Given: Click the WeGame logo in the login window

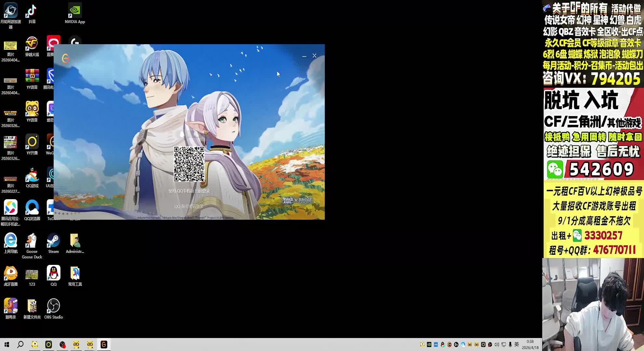Looking at the screenshot, I should [65, 58].
